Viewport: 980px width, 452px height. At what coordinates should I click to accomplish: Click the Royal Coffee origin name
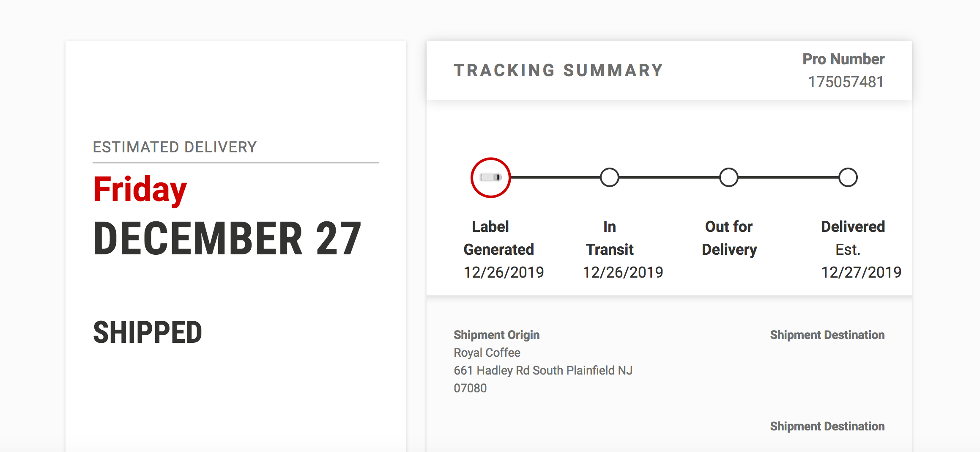coord(487,353)
